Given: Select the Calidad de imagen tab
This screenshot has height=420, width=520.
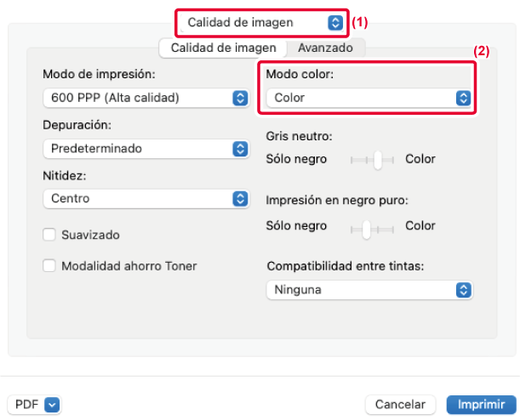Looking at the screenshot, I should click(x=223, y=48).
